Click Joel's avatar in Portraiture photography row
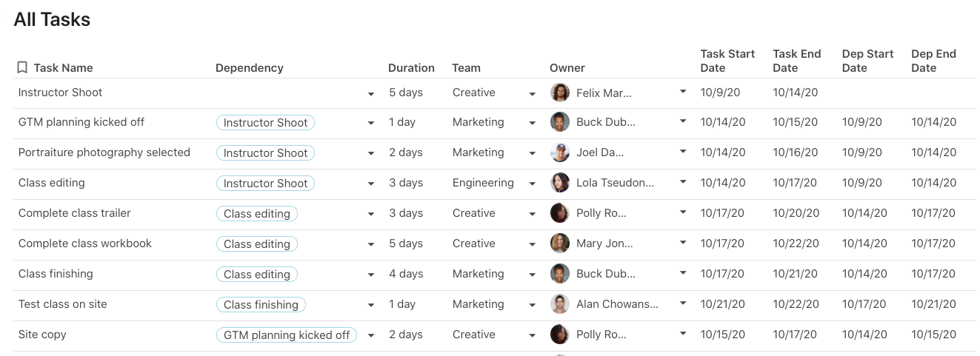This screenshot has width=980, height=356. (x=560, y=152)
